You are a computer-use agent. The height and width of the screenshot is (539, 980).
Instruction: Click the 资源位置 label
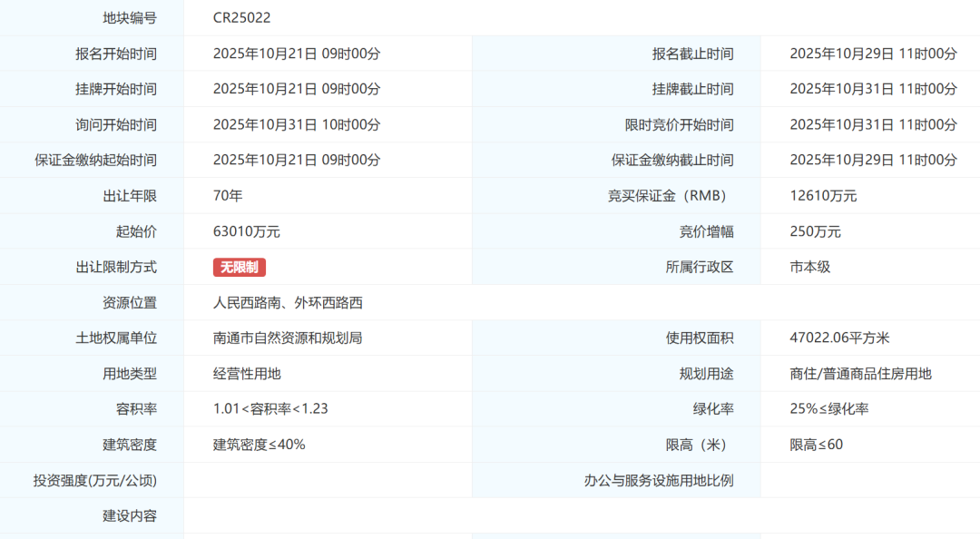pos(130,303)
